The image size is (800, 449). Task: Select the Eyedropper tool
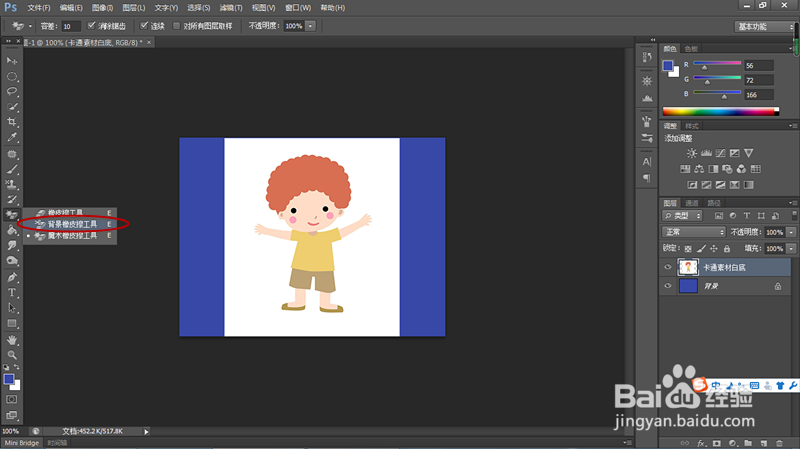pyautogui.click(x=12, y=138)
